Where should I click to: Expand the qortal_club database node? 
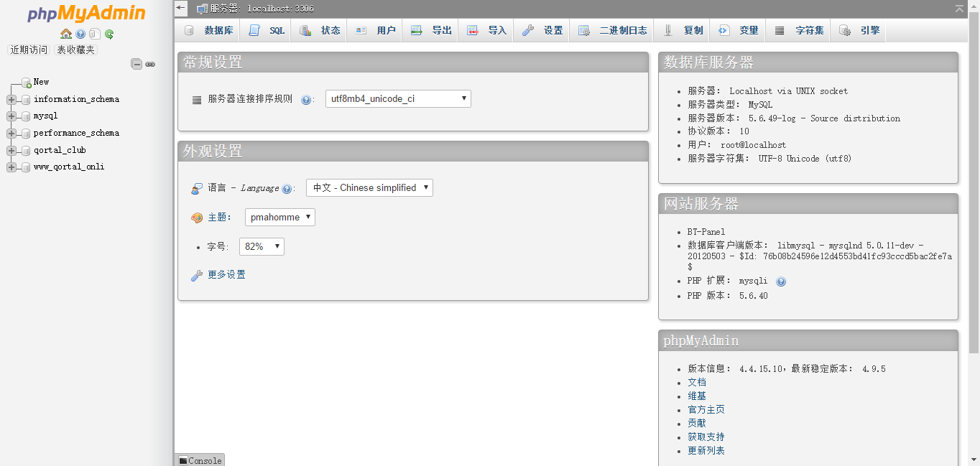tap(11, 151)
